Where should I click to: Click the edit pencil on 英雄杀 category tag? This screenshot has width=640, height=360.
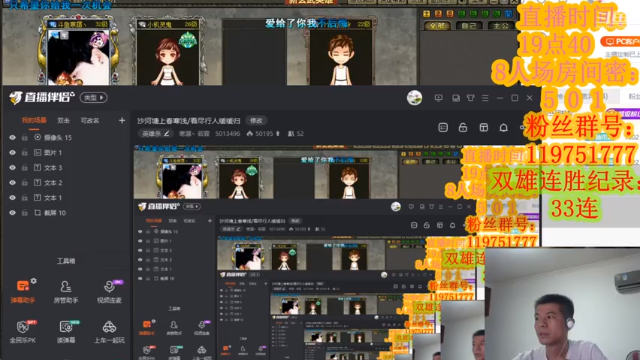click(167, 133)
